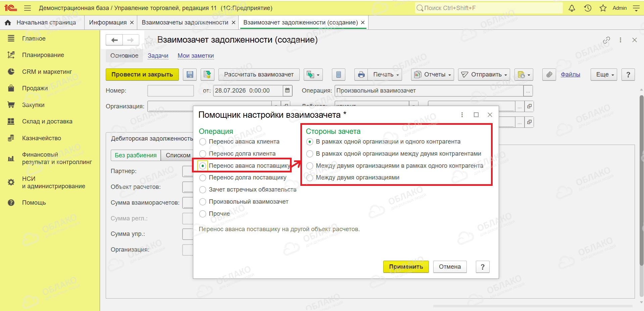
Task: Choose В рамках одной организации и одного контрагента
Action: click(x=310, y=142)
